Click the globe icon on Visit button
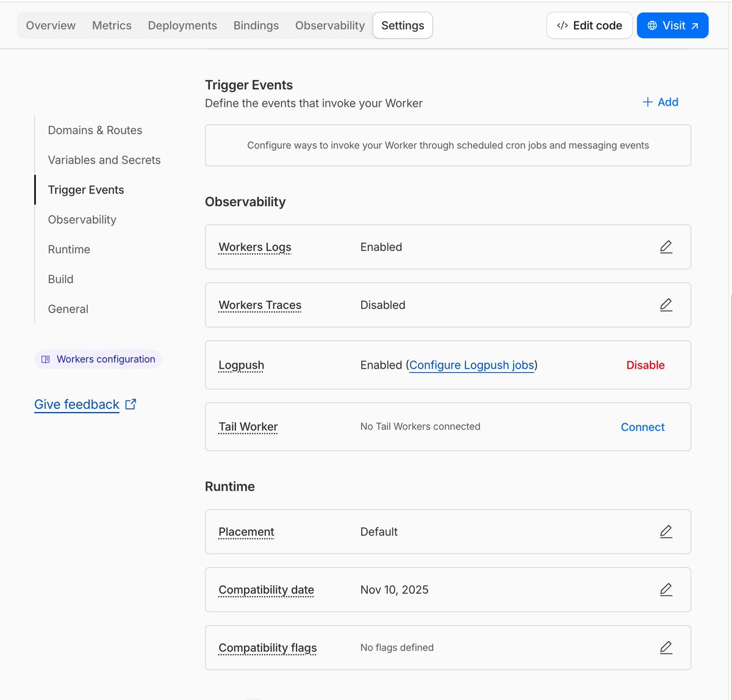The height and width of the screenshot is (700, 732). pos(652,26)
